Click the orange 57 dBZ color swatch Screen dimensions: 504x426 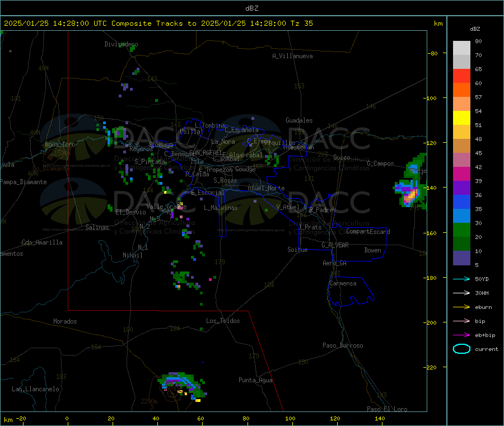461,90
